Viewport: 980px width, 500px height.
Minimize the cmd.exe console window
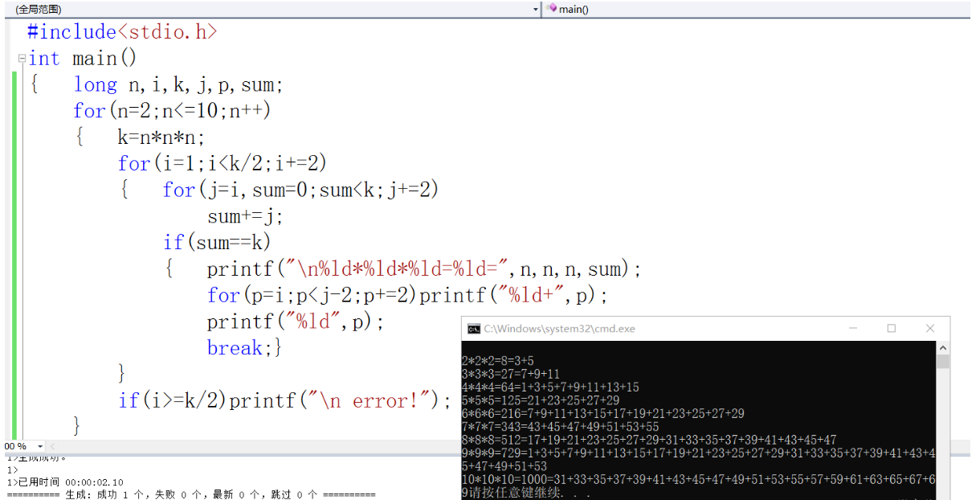tap(852, 329)
